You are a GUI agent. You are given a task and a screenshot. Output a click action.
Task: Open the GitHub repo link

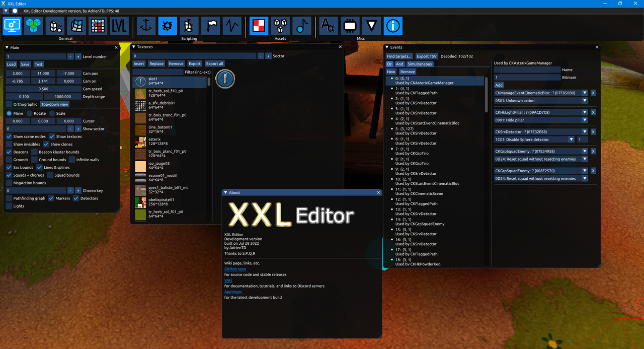pyautogui.click(x=235, y=269)
